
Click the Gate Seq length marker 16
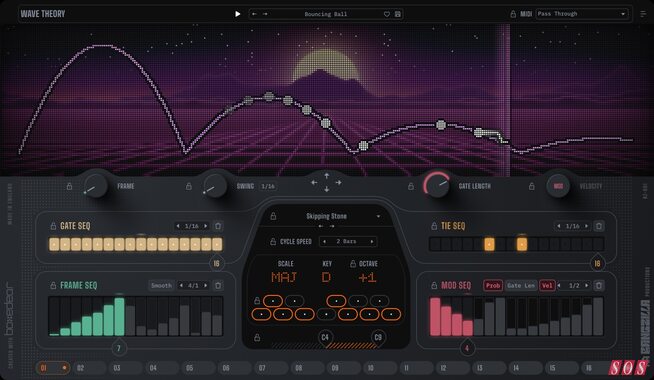click(216, 263)
